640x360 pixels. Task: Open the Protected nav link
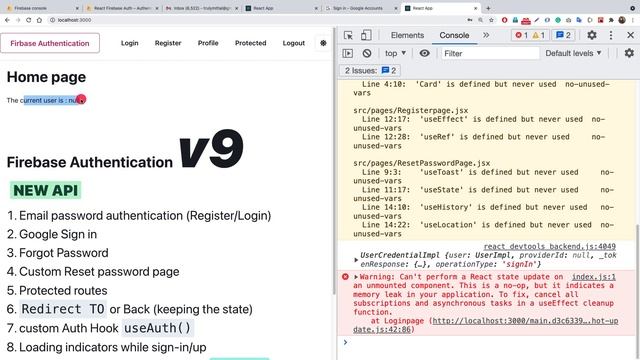[x=250, y=43]
